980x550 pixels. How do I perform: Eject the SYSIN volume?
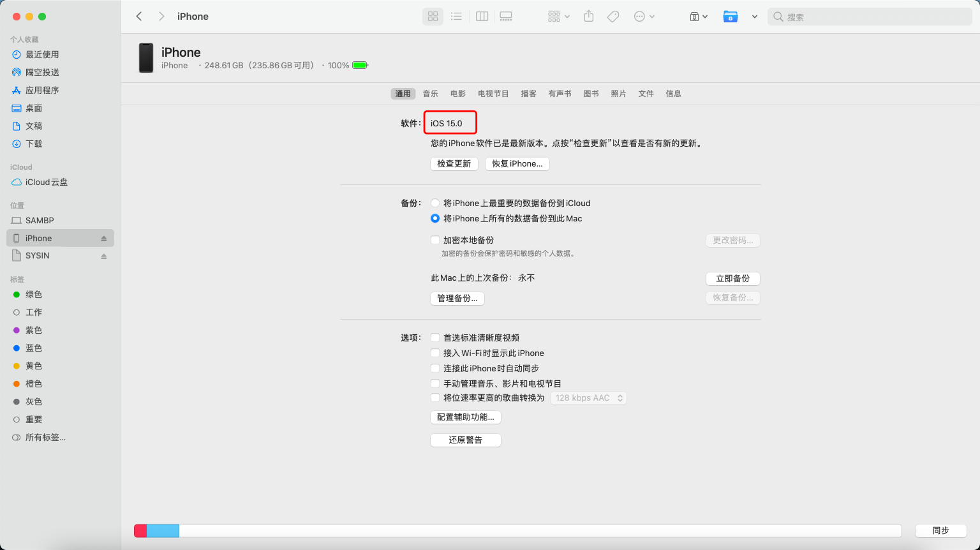(x=104, y=256)
